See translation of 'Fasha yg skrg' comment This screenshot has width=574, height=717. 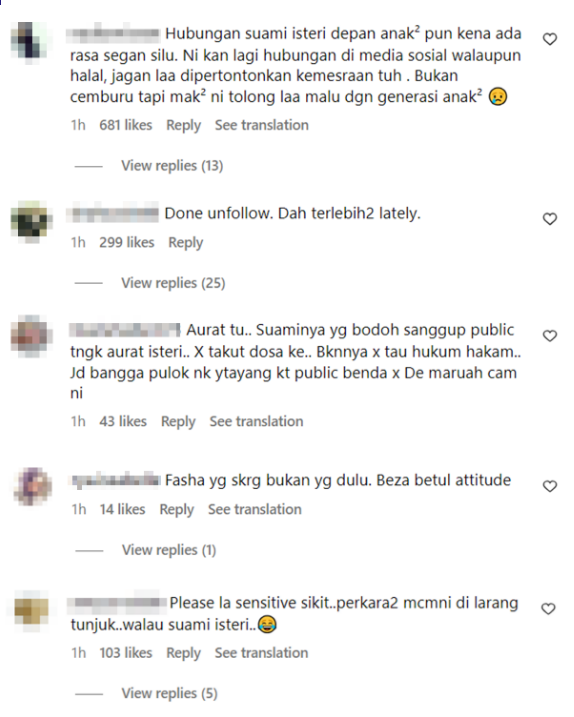pyautogui.click(x=255, y=509)
